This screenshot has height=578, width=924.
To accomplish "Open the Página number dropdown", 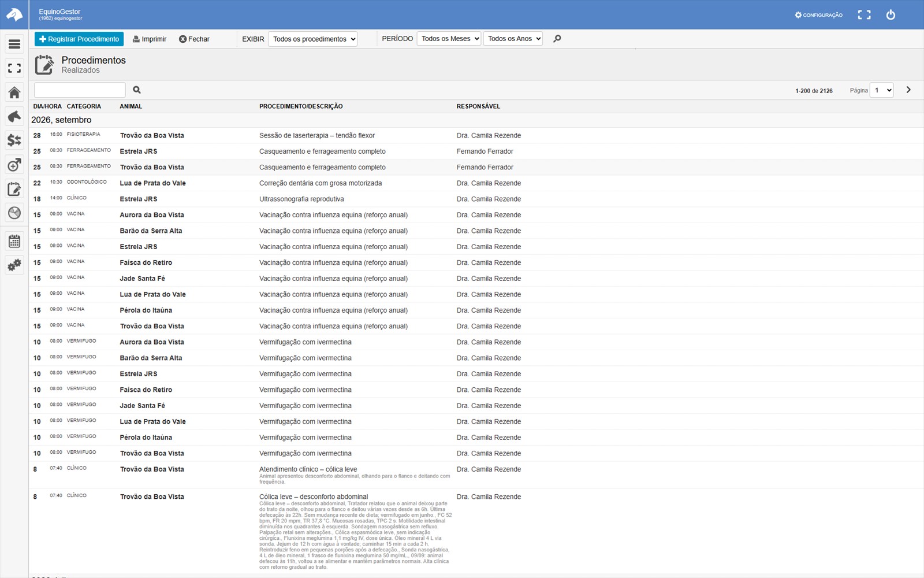I will coord(882,90).
